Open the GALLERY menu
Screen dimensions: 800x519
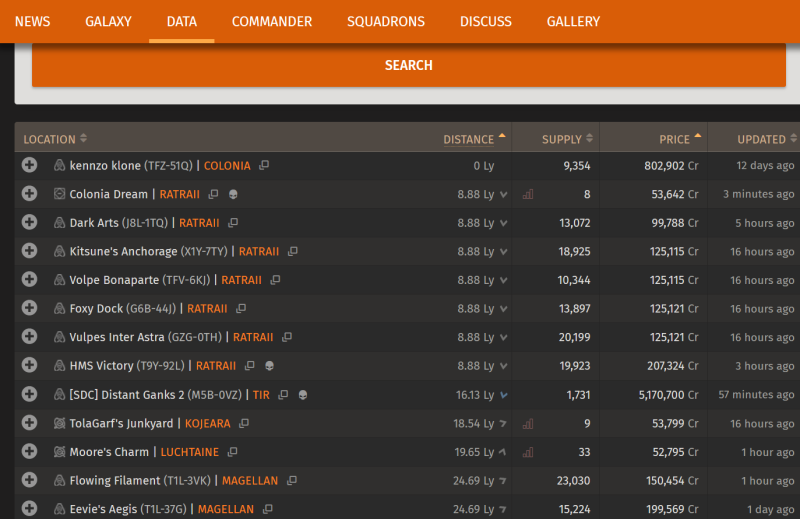[x=573, y=21]
